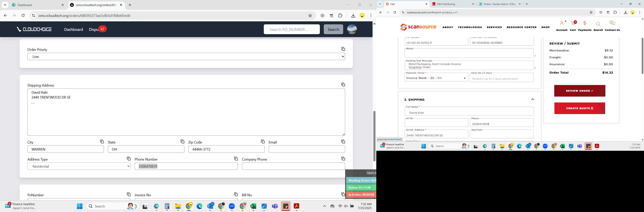Open the SHOP menu
Screen dimensions: 644x212
tap(545, 27)
